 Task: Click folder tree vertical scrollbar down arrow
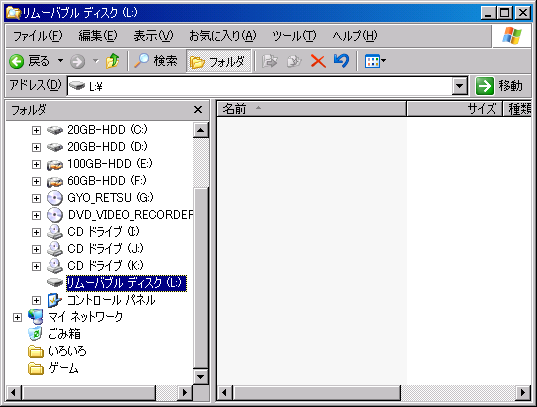click(x=201, y=377)
